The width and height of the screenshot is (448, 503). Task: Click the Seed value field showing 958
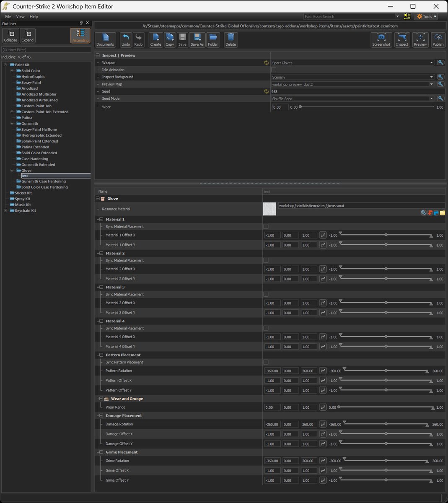tap(357, 91)
